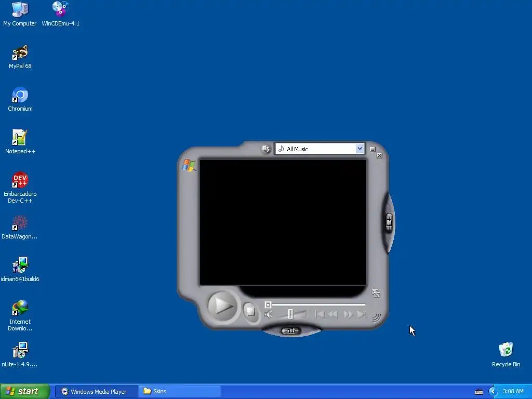Viewport: 532px width, 399px height.
Task: Switch to Windows Media Player taskbar button
Action: 96,392
